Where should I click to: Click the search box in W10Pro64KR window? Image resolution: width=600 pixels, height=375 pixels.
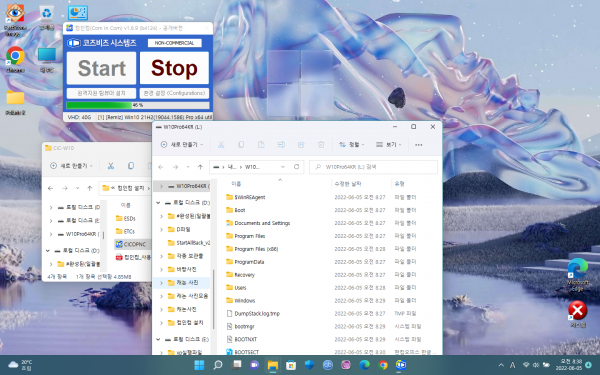(373, 167)
